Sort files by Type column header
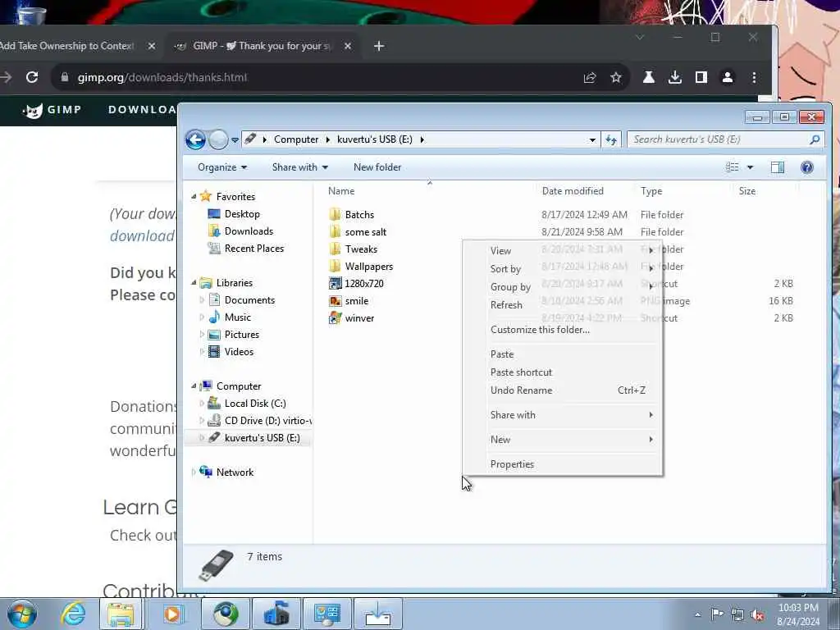The image size is (840, 630). 651,190
